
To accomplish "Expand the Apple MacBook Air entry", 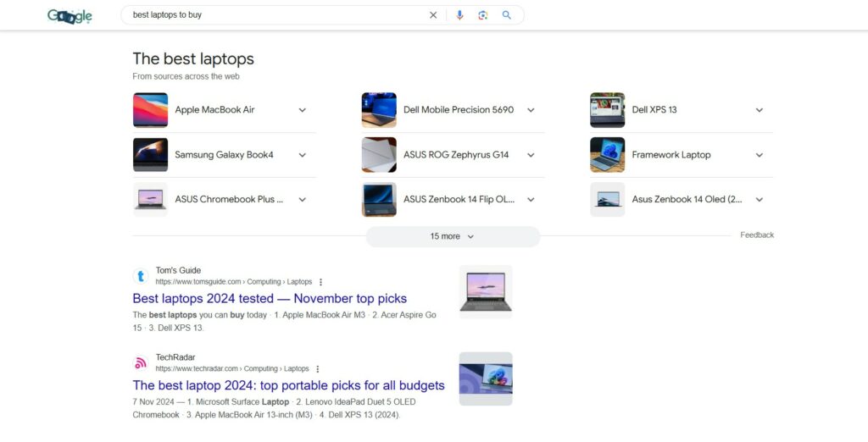I will pos(302,110).
